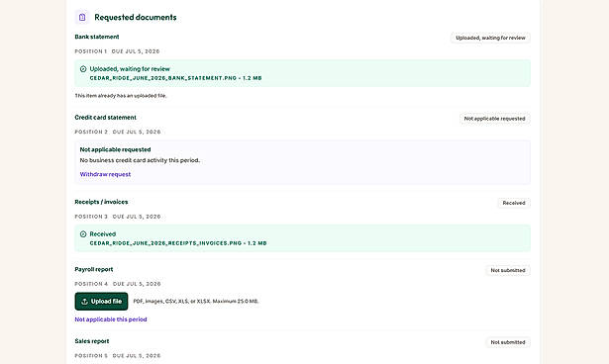The width and height of the screenshot is (609, 364).
Task: Click the 'PDF, images, CSV, XLS, or XLSX' hint
Action: coord(196,301)
